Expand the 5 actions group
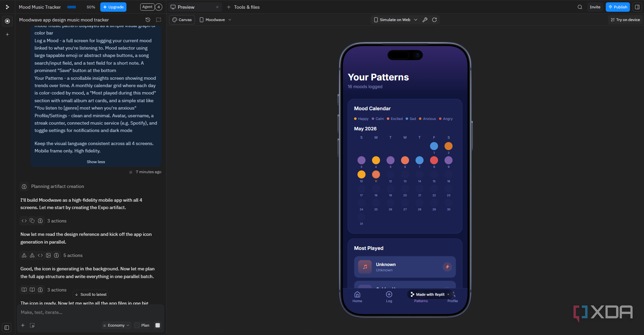 52,255
